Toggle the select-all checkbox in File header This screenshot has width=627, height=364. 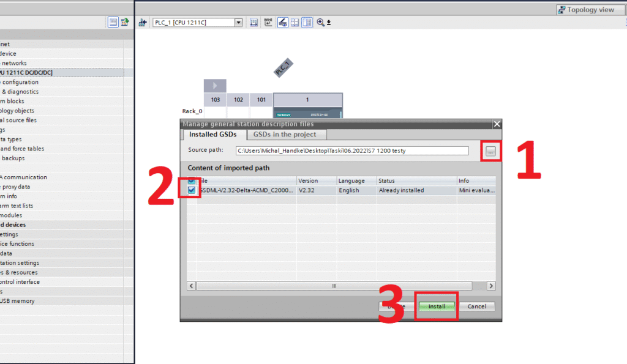(192, 180)
